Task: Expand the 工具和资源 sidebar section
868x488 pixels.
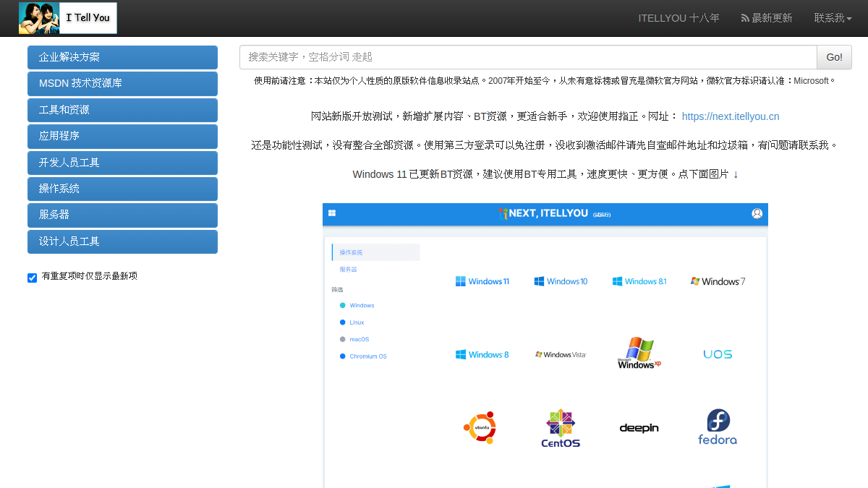Action: [x=122, y=110]
